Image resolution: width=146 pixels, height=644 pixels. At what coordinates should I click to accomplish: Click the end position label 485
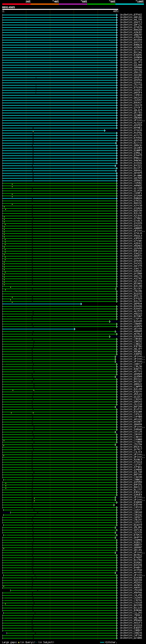click(115, 11)
